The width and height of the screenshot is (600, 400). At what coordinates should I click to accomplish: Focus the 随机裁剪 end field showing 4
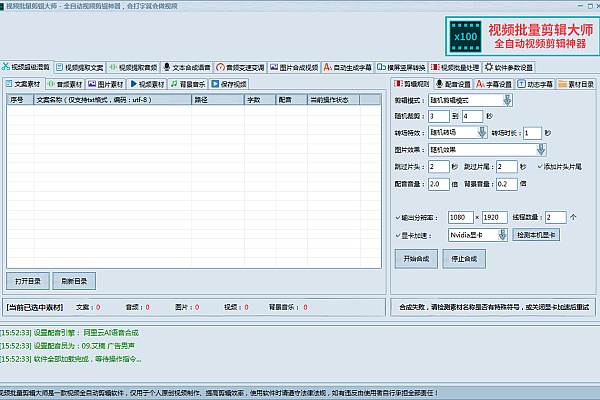point(472,116)
